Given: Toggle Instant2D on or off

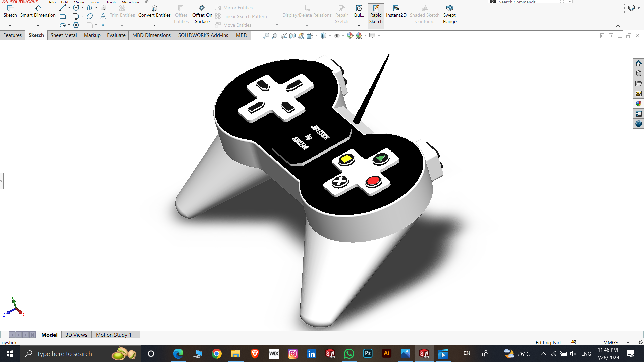Looking at the screenshot, I should [396, 11].
